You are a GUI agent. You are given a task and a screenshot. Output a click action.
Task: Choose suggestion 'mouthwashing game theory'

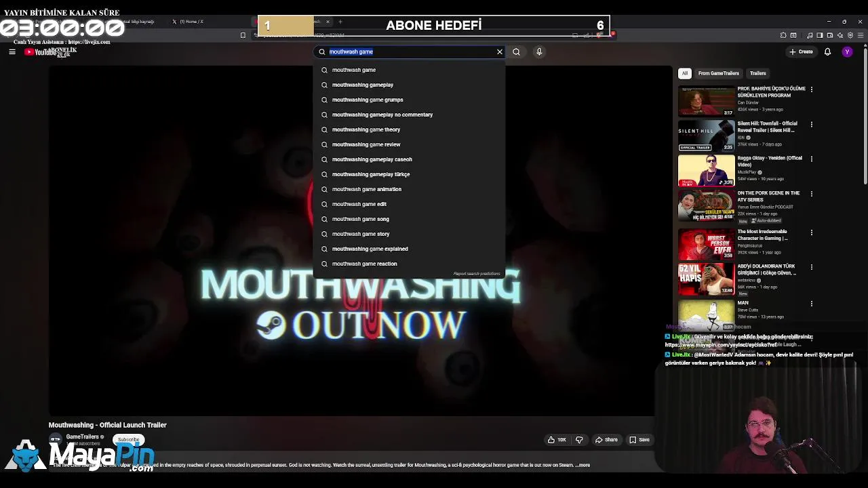(409, 129)
